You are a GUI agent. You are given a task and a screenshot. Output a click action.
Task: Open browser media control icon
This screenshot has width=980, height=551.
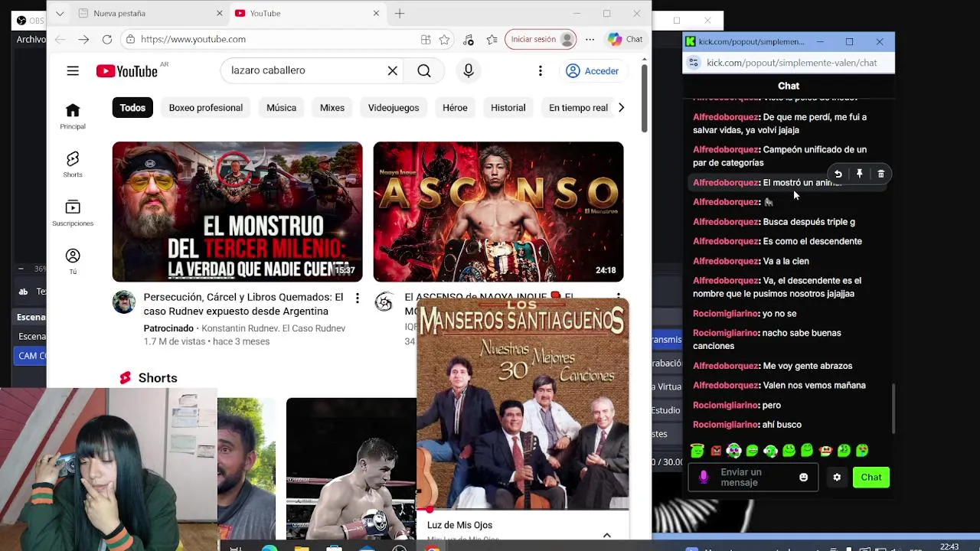tap(469, 39)
